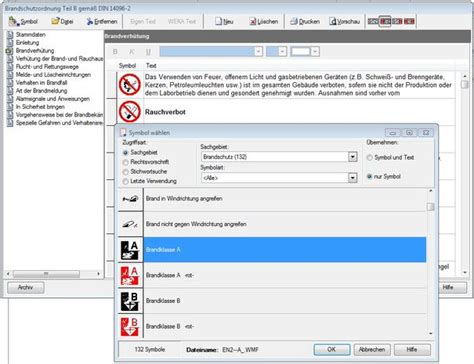Select the highlighted Brandklasse A row
Screen dimensions: 474x364
point(285,250)
